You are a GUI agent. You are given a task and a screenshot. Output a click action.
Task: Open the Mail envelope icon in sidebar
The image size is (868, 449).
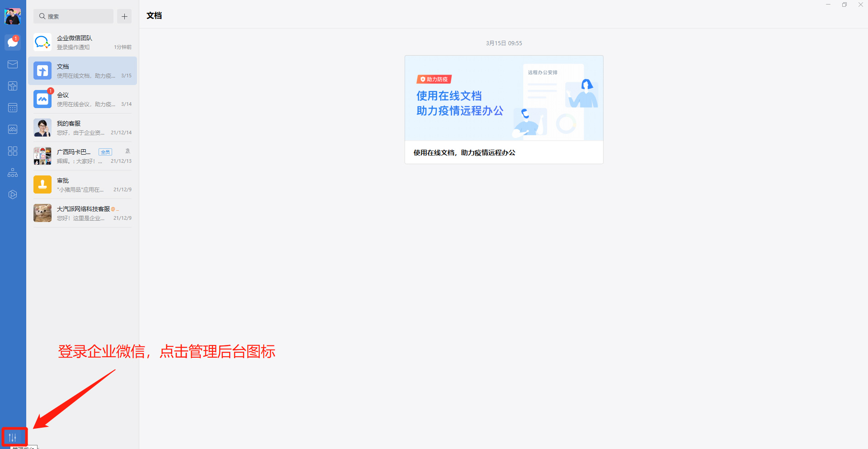pyautogui.click(x=13, y=64)
